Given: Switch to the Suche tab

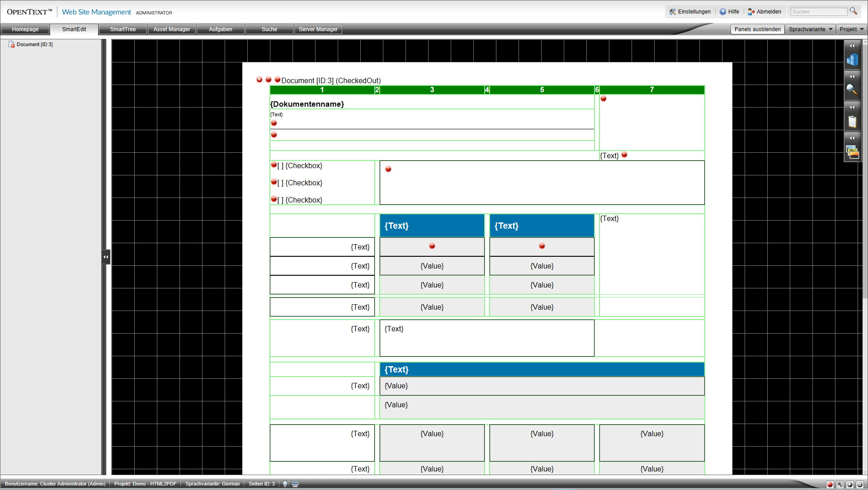Looking at the screenshot, I should pyautogui.click(x=269, y=29).
